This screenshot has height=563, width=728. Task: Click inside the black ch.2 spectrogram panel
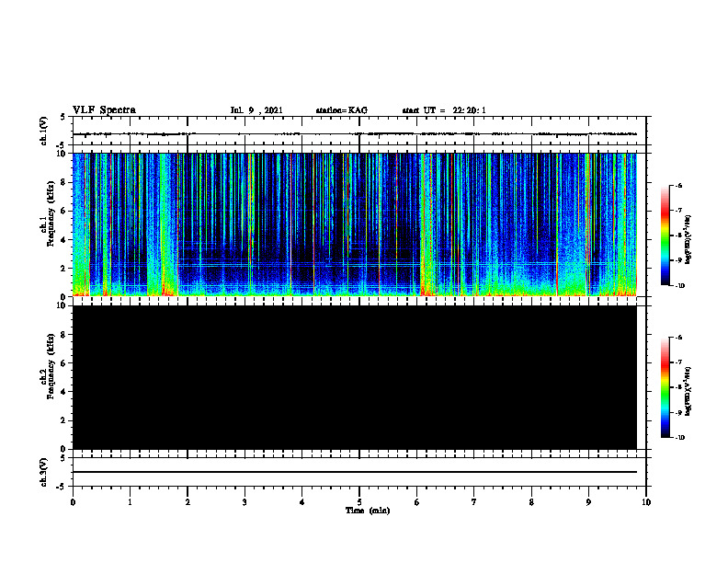pyautogui.click(x=355, y=377)
